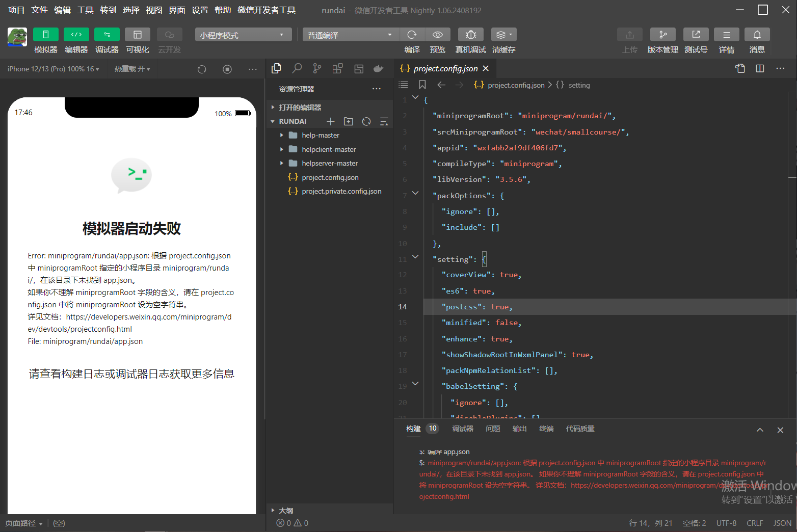The width and height of the screenshot is (797, 532).
Task: Open the Docker whale icon in activity bar
Action: pos(378,69)
